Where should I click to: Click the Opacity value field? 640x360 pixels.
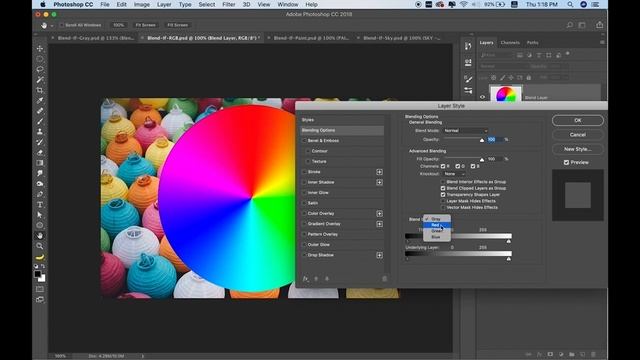click(x=495, y=140)
